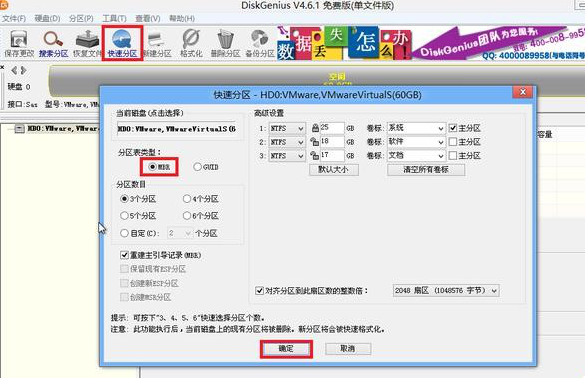Image resolution: width=585 pixels, height=378 pixels.
Task: Open the custom partition count dropdown
Action: [180, 233]
